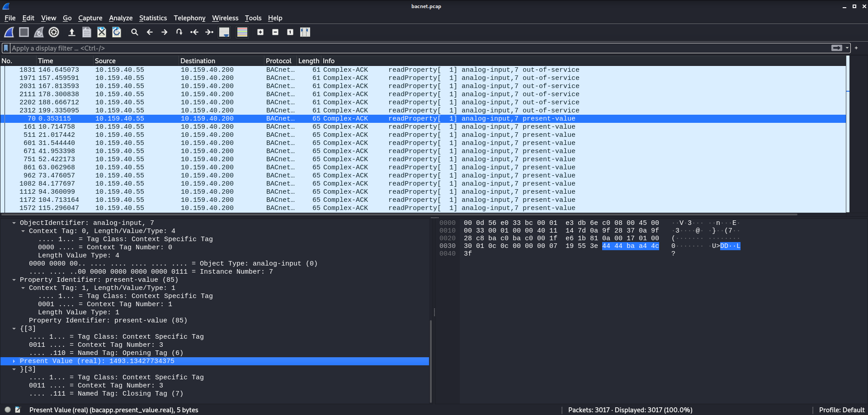This screenshot has width=868, height=415.
Task: Open a capture file via upload-arrow icon
Action: (x=71, y=32)
